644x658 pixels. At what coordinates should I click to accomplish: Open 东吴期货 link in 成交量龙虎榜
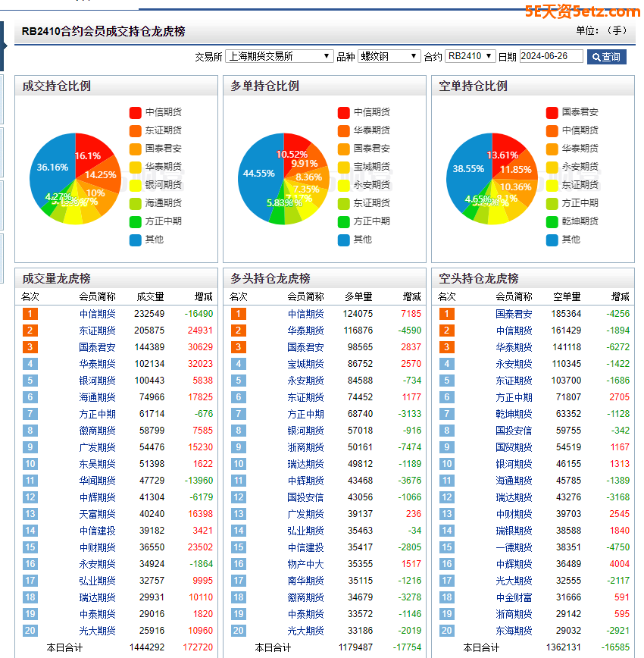click(97, 464)
